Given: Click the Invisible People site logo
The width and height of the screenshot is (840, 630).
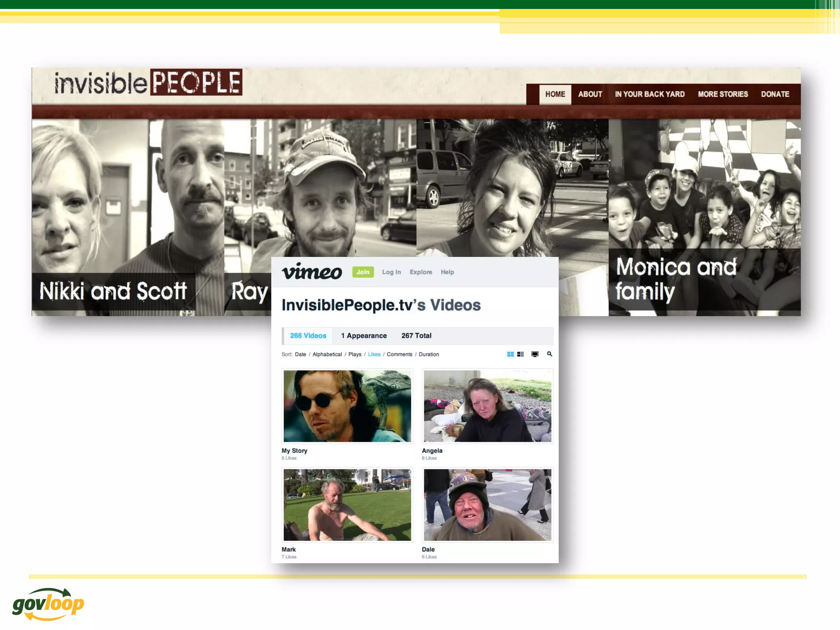Looking at the screenshot, I should point(148,83).
